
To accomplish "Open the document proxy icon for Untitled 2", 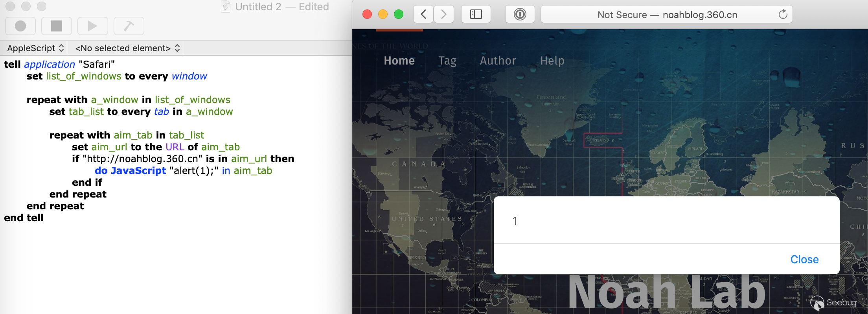I will [x=226, y=7].
